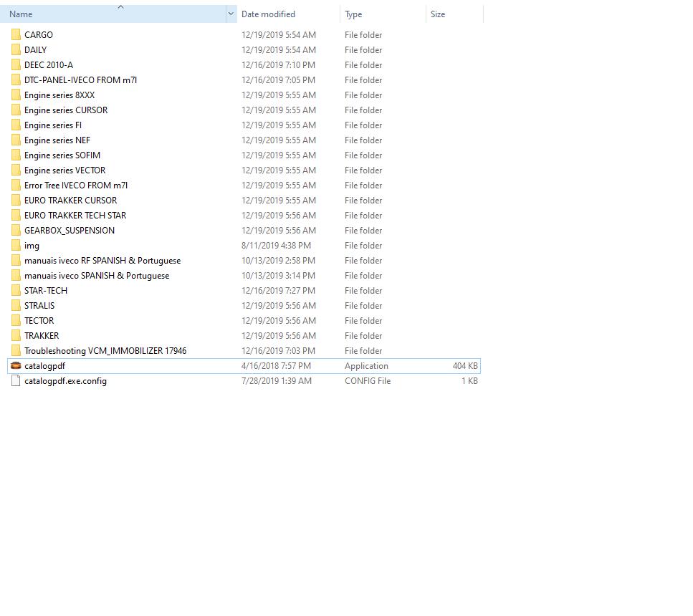
Task: Click the Engine series 8XXX folder icon
Action: tap(16, 95)
